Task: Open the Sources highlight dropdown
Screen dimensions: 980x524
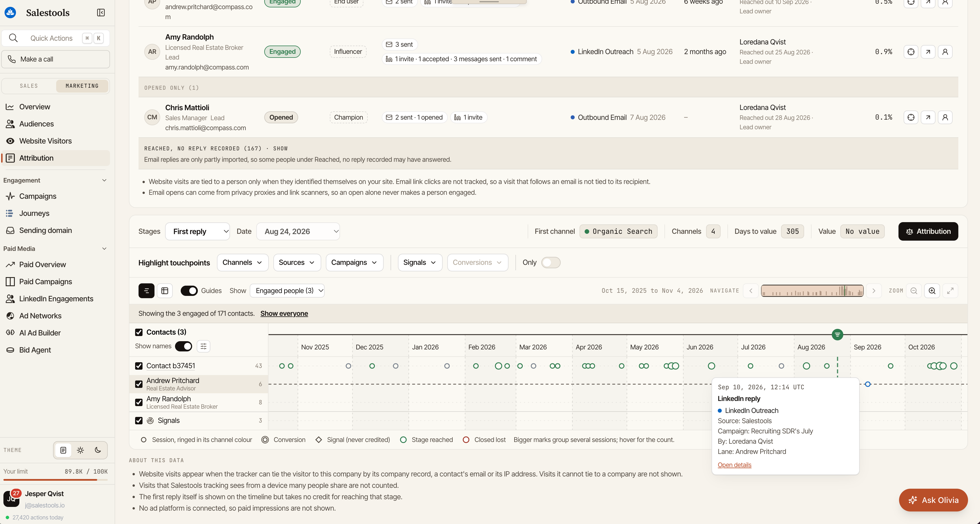Action: (297, 263)
